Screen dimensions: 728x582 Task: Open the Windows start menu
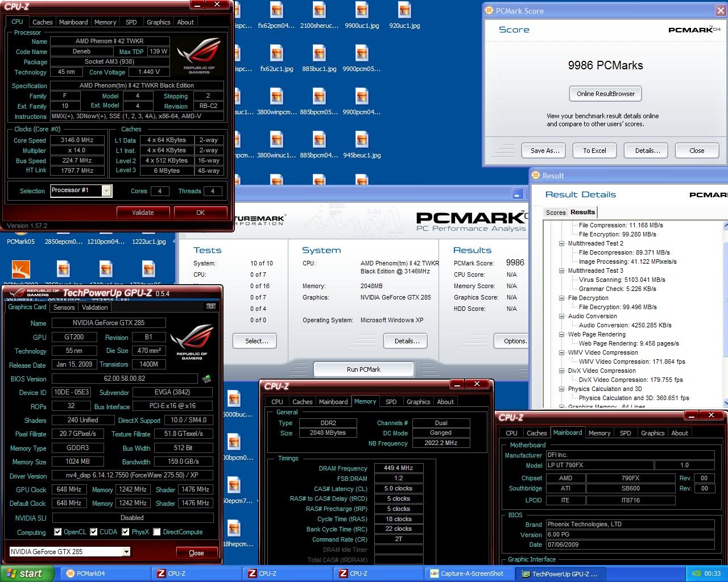[x=27, y=573]
